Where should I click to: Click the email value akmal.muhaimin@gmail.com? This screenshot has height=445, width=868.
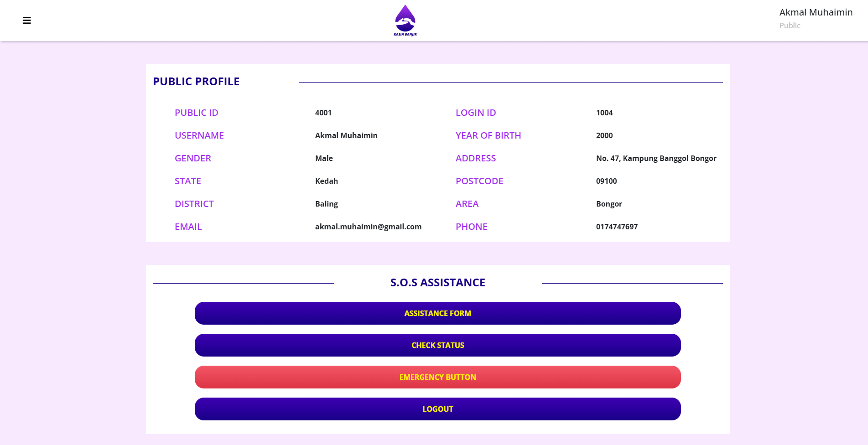(368, 227)
